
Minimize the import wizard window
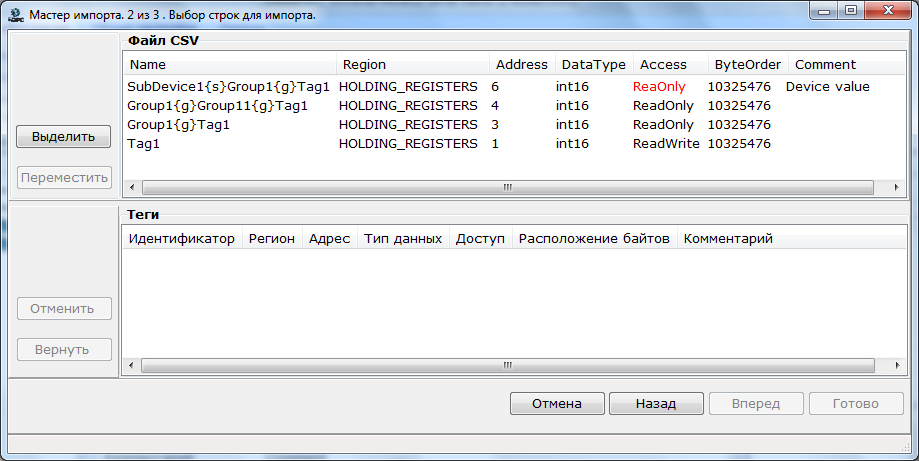pyautogui.click(x=825, y=11)
